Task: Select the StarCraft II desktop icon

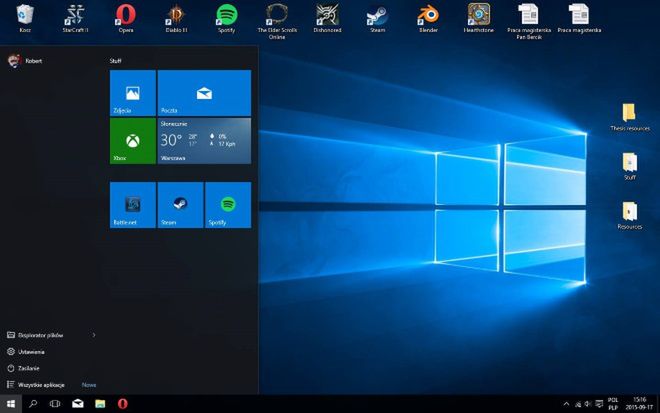Action: click(x=75, y=19)
